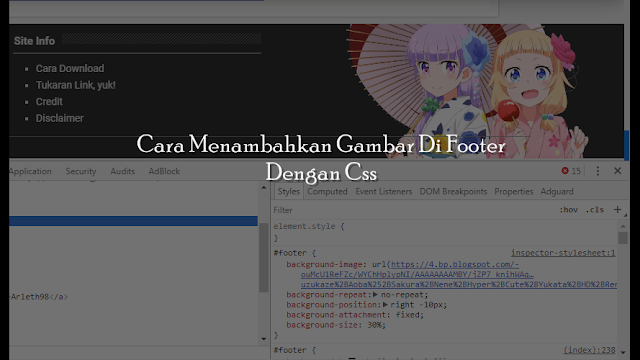Open the DevTools three-dot customize menu
The width and height of the screenshot is (640, 360).
pyautogui.click(x=598, y=171)
